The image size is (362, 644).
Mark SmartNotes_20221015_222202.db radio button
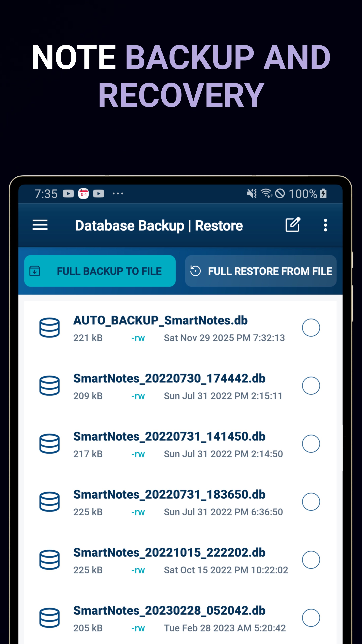(311, 559)
